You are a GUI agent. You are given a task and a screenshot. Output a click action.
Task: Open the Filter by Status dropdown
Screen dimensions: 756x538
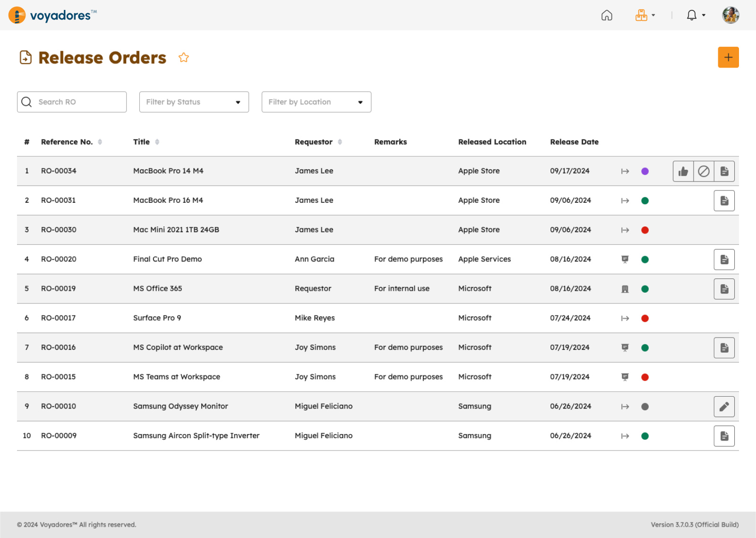[x=194, y=102]
